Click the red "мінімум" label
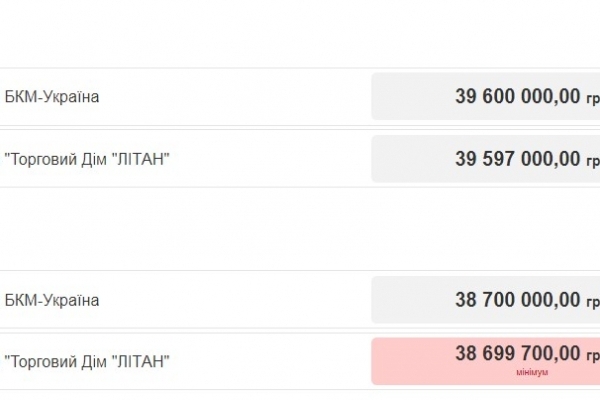The image size is (600, 400). [531, 372]
